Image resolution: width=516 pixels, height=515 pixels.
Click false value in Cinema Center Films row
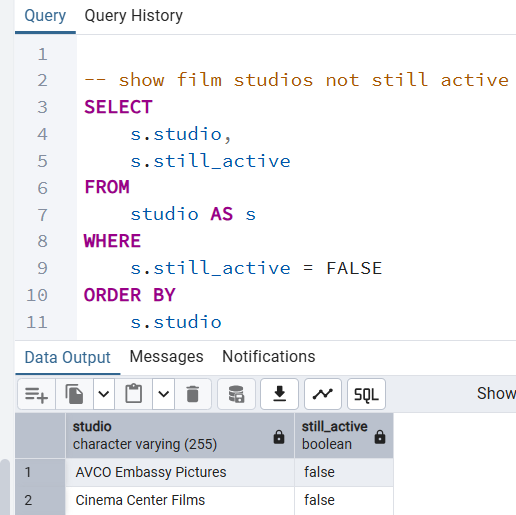pos(344,500)
